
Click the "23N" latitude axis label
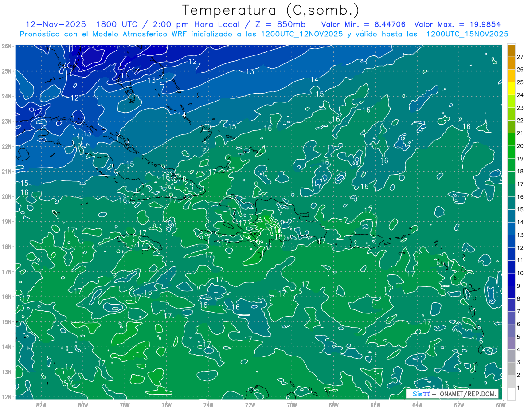click(x=6, y=121)
